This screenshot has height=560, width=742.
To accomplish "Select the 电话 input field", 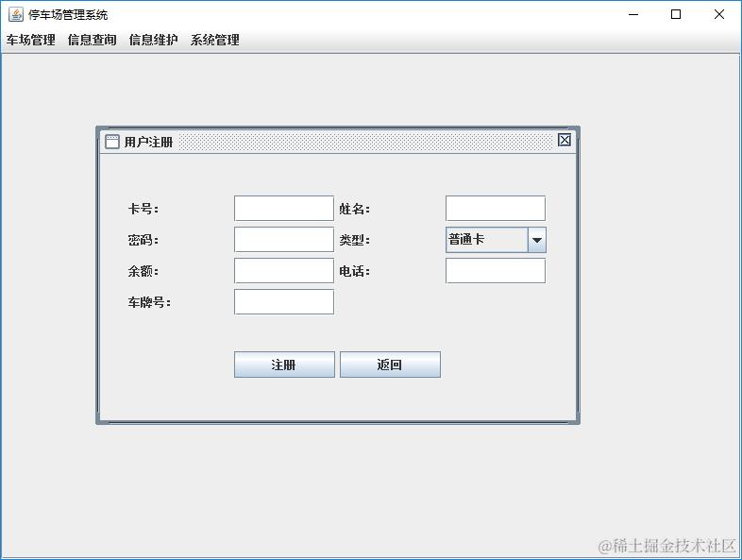I will (x=496, y=271).
